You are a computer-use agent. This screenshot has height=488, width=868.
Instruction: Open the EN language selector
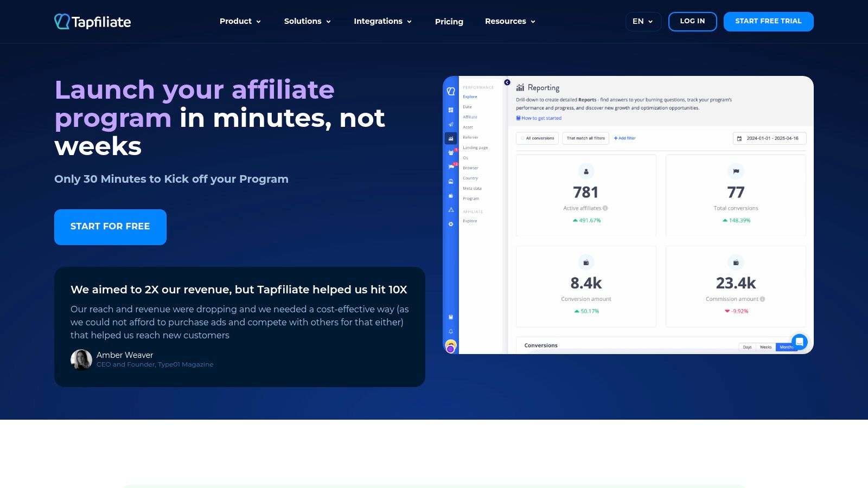[643, 22]
